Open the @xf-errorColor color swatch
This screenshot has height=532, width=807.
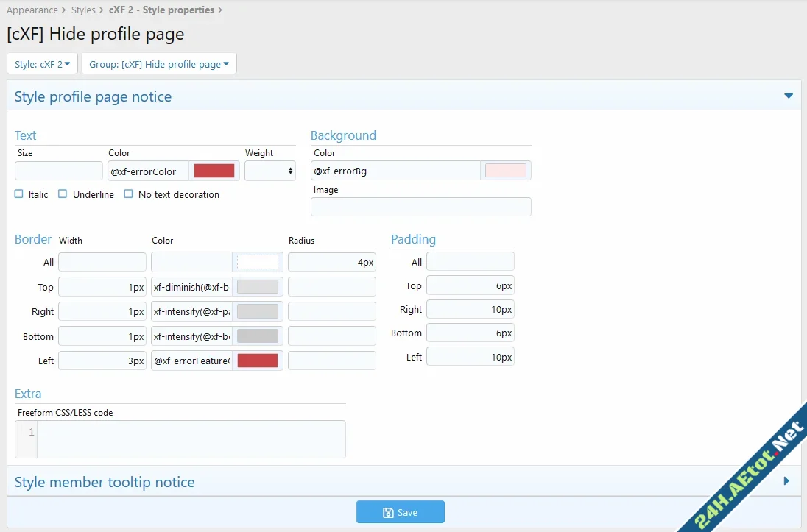(214, 170)
